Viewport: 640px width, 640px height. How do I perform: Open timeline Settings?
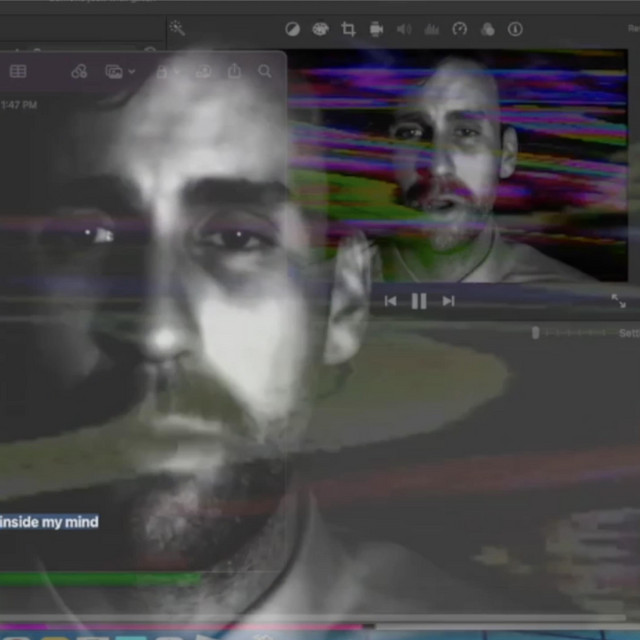click(x=629, y=333)
